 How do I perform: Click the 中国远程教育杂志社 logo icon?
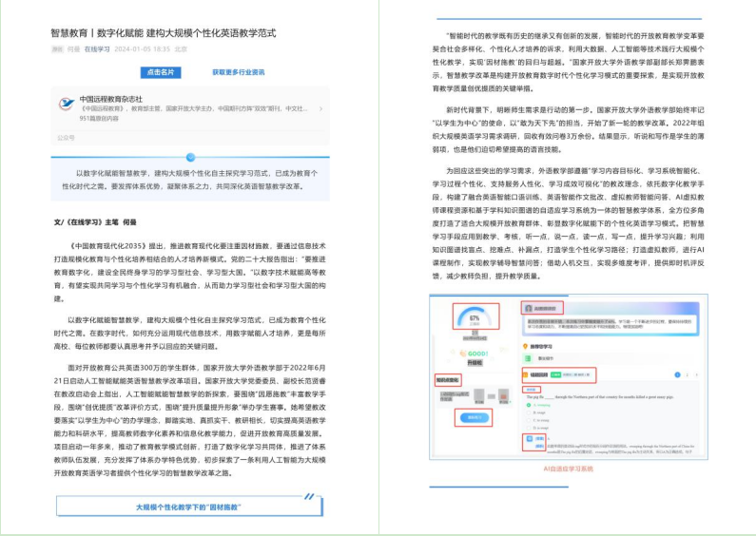click(x=67, y=104)
